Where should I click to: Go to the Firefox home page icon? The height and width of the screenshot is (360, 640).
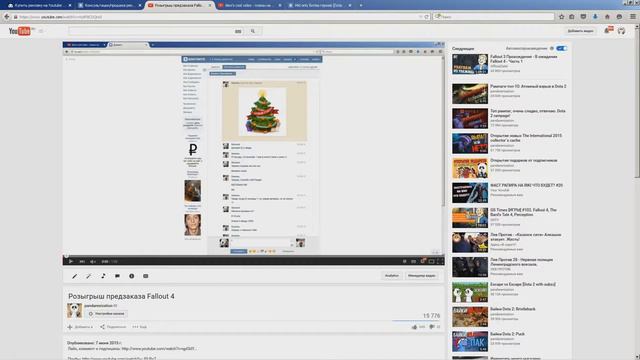pyautogui.click(x=607, y=17)
